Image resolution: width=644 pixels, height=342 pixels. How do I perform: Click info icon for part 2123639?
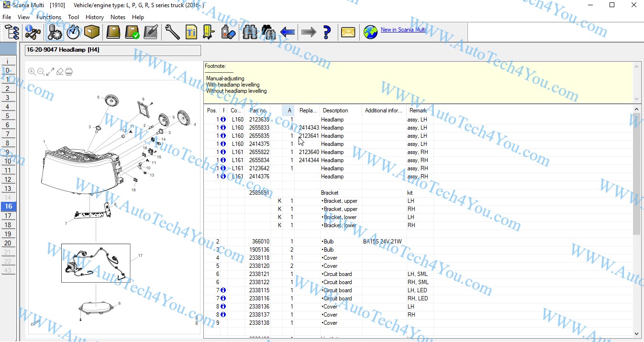coord(223,120)
